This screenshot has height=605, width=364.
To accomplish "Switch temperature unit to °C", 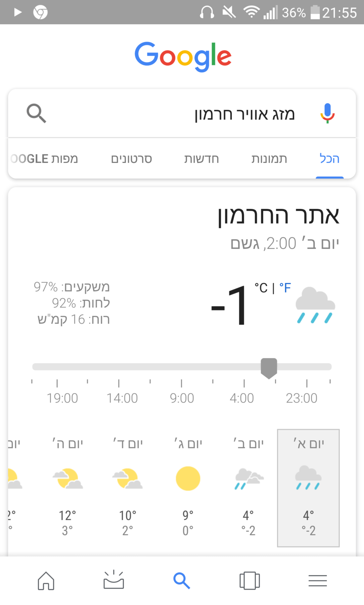I will (261, 288).
